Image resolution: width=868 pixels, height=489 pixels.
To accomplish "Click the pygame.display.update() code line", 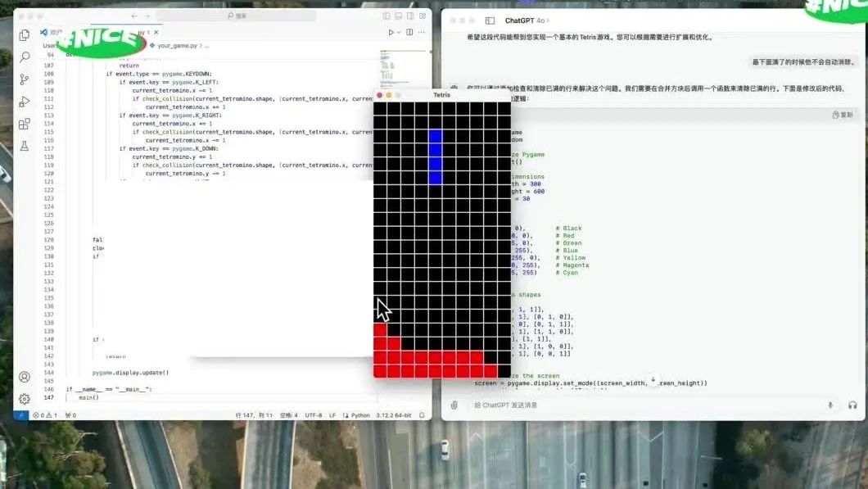I will [131, 373].
